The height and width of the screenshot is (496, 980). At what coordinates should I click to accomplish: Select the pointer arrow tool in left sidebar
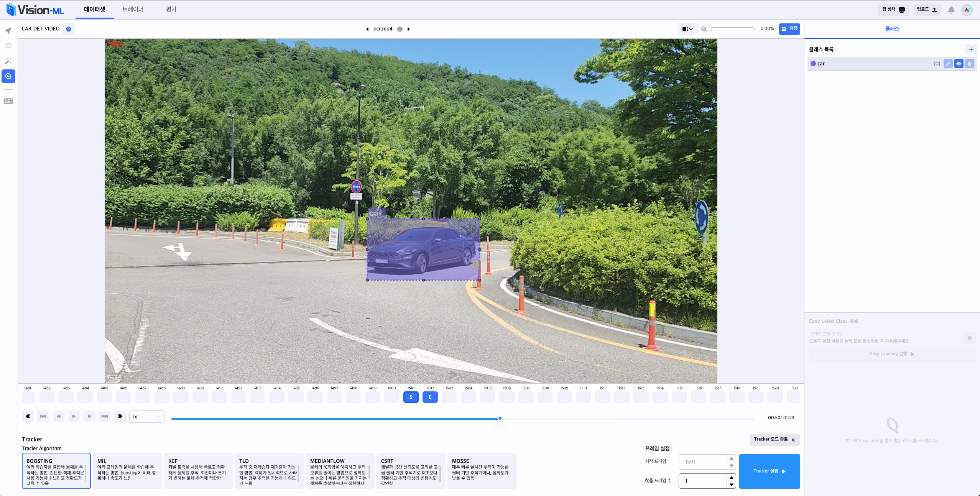tap(8, 30)
